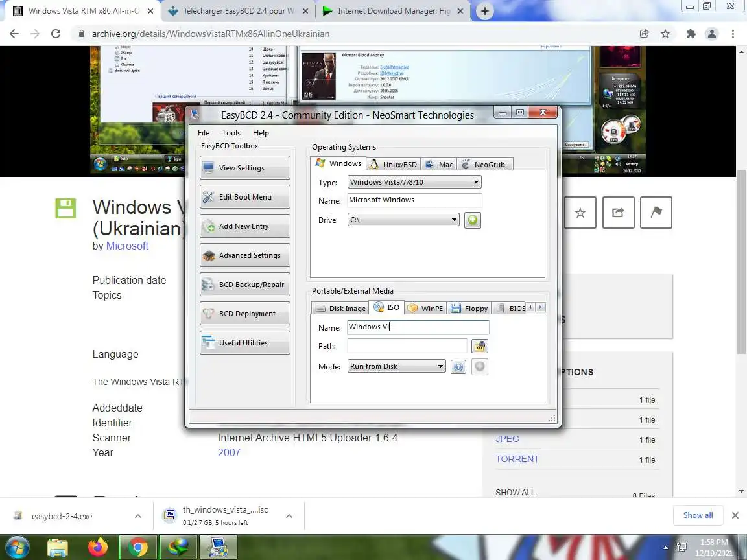Flag item with archive.org flag button
747x560 pixels.
tap(656, 213)
